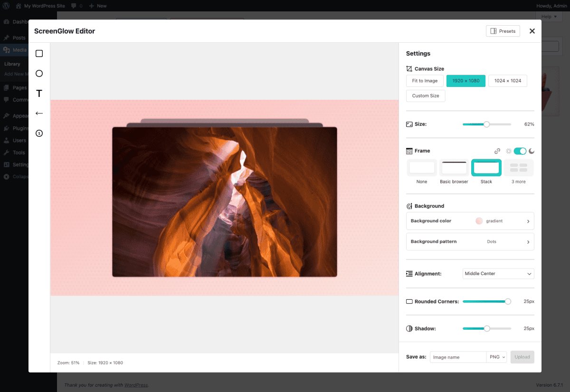Select the numbered step marker tool

[39, 134]
